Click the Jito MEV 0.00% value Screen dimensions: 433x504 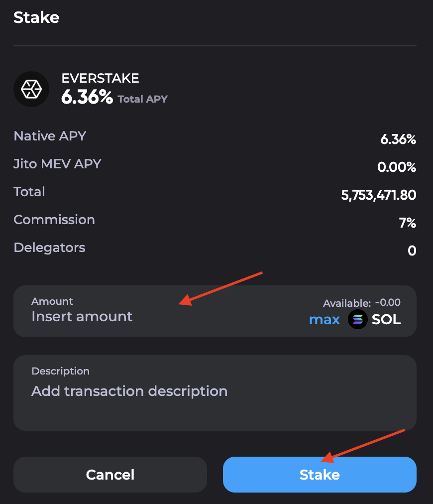(397, 167)
